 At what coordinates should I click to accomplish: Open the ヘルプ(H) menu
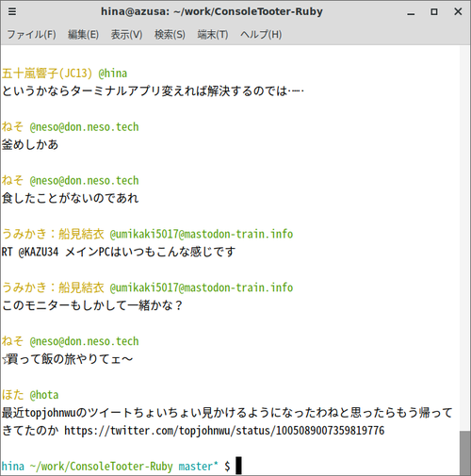point(261,34)
